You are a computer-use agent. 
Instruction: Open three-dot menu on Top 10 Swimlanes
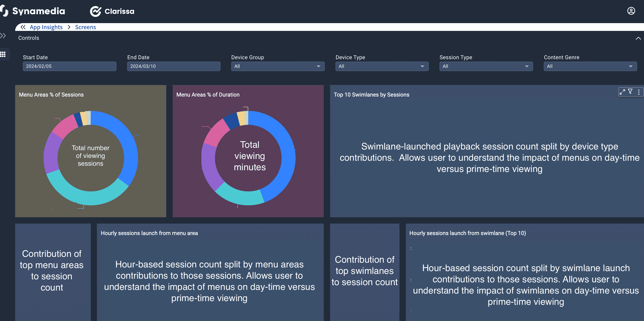coord(639,92)
